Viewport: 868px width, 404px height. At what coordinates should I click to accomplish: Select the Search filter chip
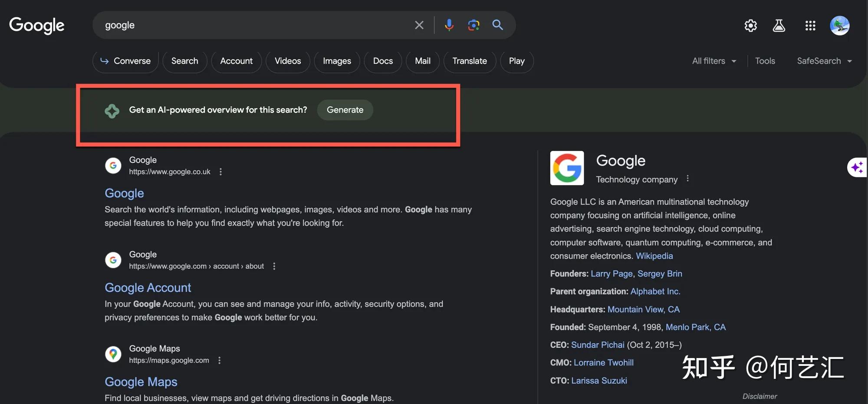[x=184, y=61]
